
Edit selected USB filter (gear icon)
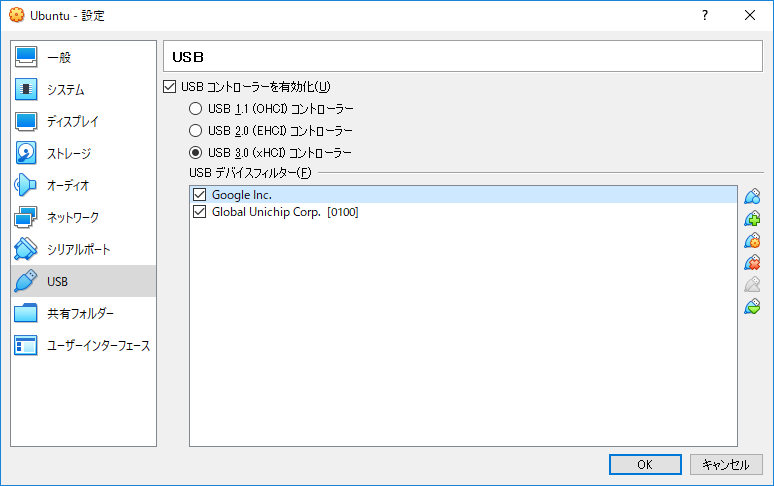click(752, 240)
